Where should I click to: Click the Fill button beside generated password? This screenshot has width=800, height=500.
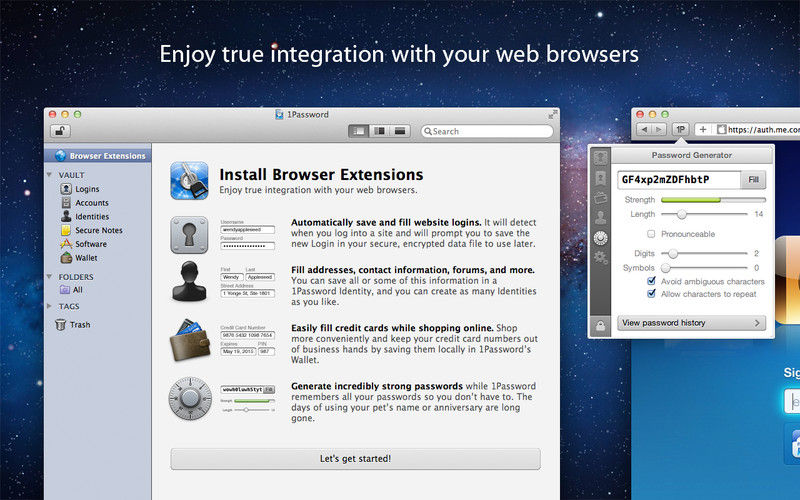point(753,180)
